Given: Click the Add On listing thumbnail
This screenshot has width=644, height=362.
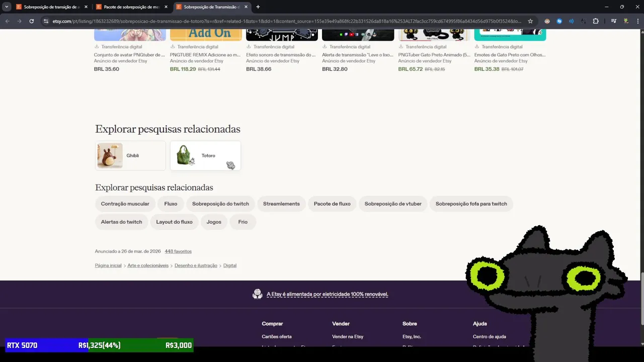Looking at the screenshot, I should point(206,35).
